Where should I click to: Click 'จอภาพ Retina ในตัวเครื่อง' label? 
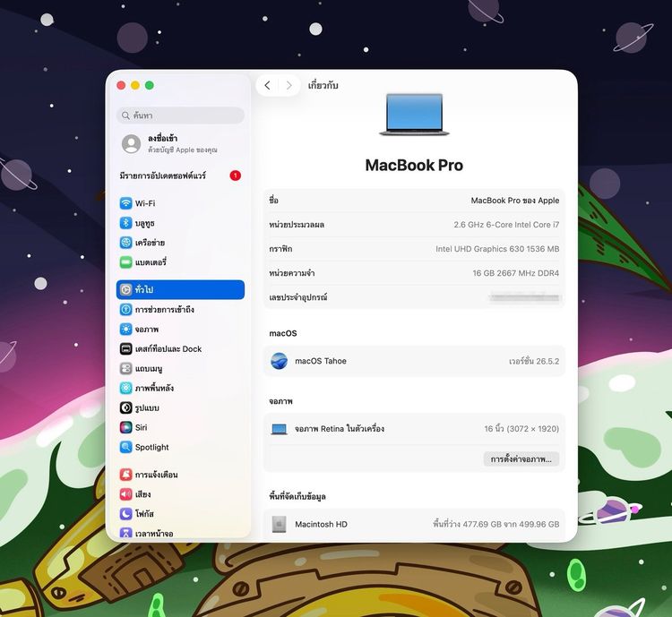pyautogui.click(x=340, y=429)
